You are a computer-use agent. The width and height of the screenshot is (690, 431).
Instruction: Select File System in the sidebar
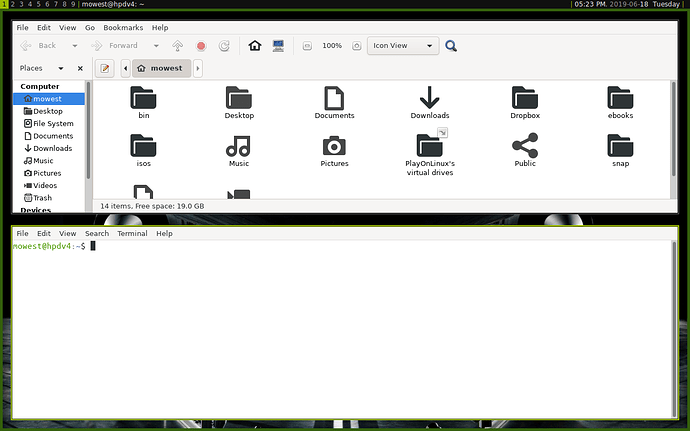(49, 123)
